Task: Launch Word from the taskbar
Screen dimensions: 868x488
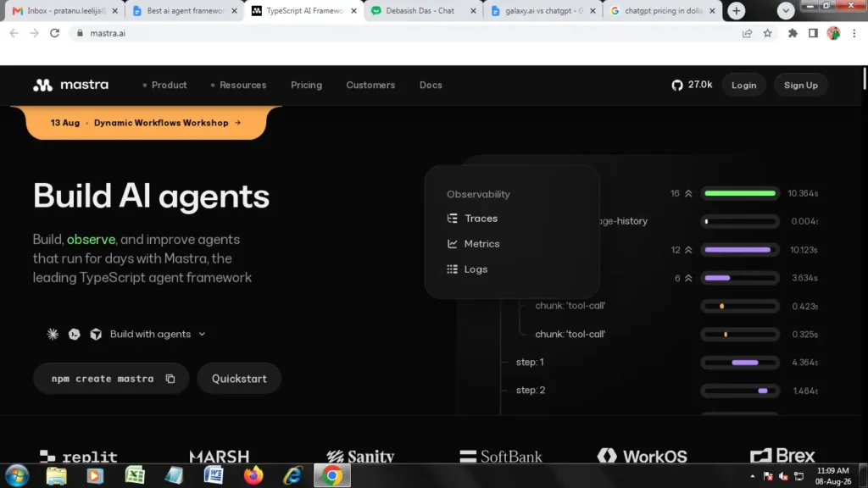Action: click(214, 476)
